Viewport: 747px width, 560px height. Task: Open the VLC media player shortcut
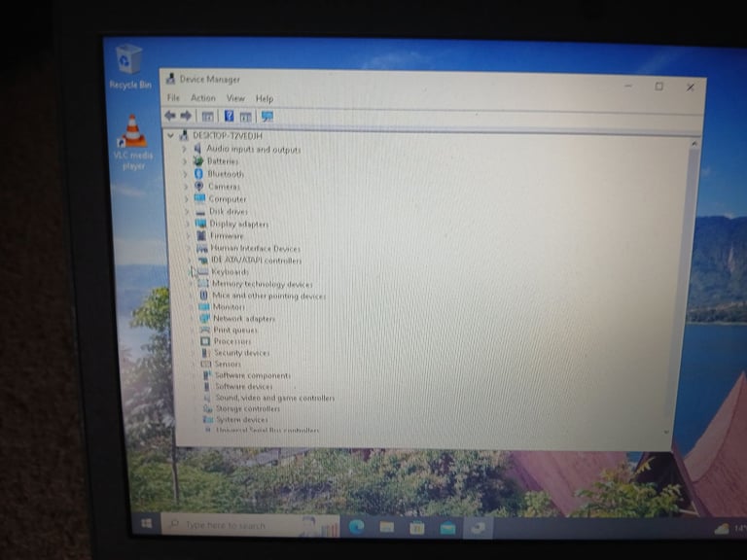[133, 143]
